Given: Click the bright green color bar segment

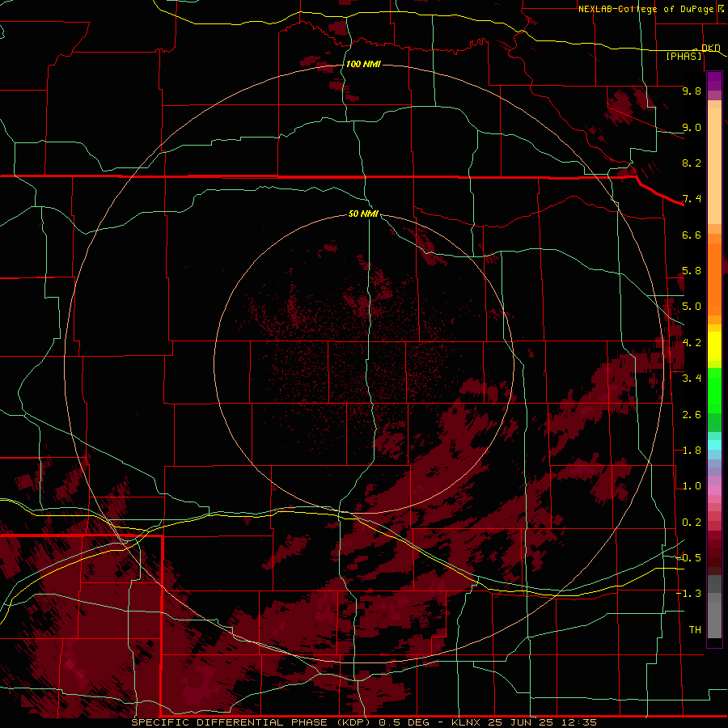Looking at the screenshot, I should pos(714,391).
